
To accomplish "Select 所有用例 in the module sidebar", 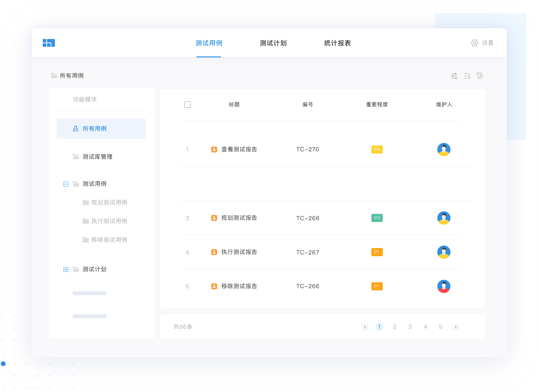I will click(101, 128).
